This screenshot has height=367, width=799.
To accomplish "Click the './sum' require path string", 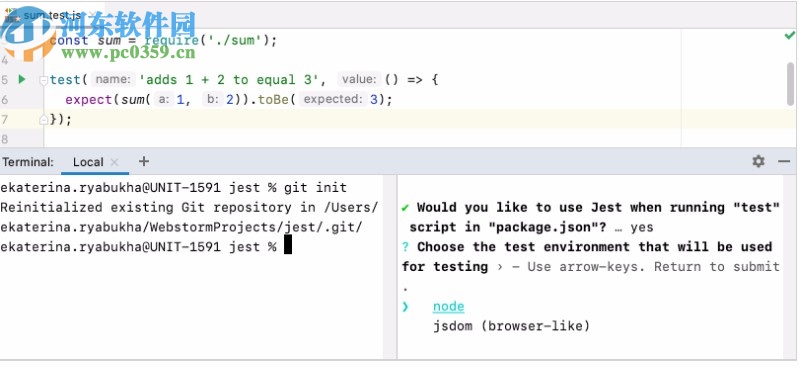I will point(233,40).
